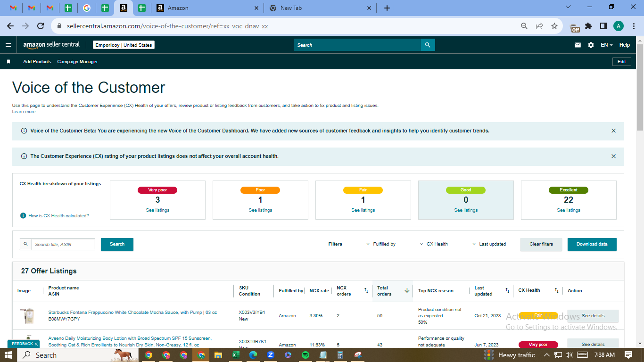The image size is (644, 362).
Task: Close the New Tab browser tab
Action: (x=369, y=8)
